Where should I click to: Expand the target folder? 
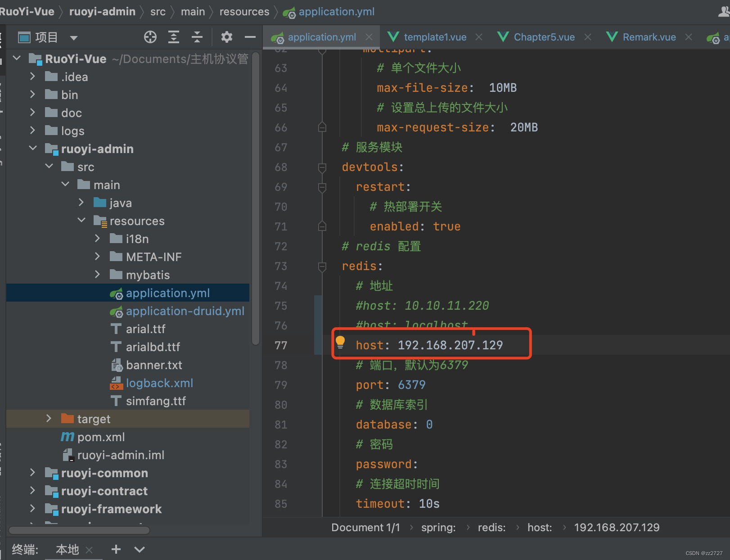click(x=49, y=418)
